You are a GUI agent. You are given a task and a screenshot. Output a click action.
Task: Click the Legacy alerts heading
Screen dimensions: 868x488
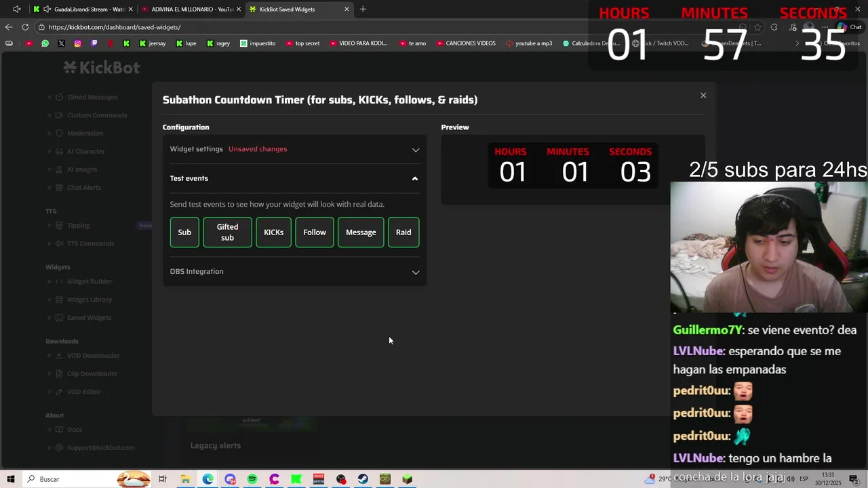pyautogui.click(x=215, y=446)
